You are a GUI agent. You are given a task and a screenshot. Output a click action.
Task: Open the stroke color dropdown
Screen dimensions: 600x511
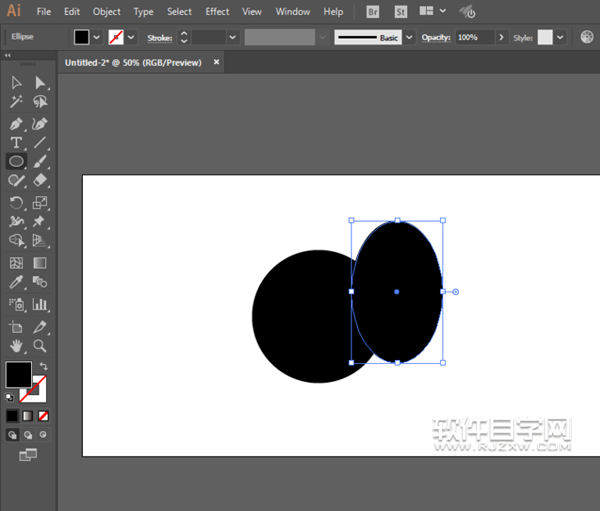[132, 37]
